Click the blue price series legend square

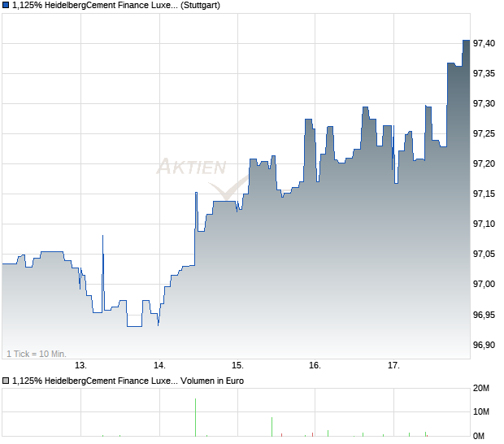pyautogui.click(x=6, y=6)
